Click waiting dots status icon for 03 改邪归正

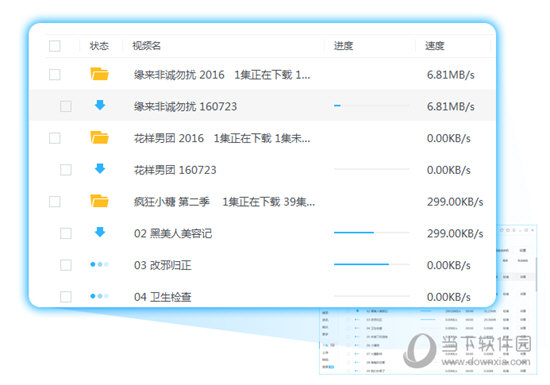tap(100, 264)
